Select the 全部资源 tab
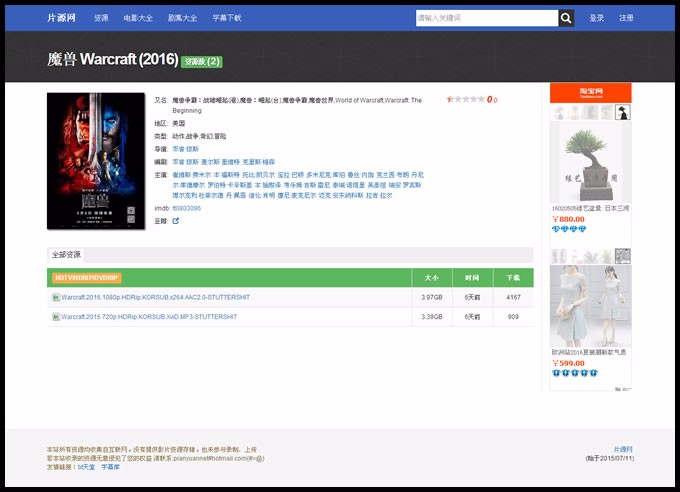This screenshot has height=492, width=680. [66, 255]
